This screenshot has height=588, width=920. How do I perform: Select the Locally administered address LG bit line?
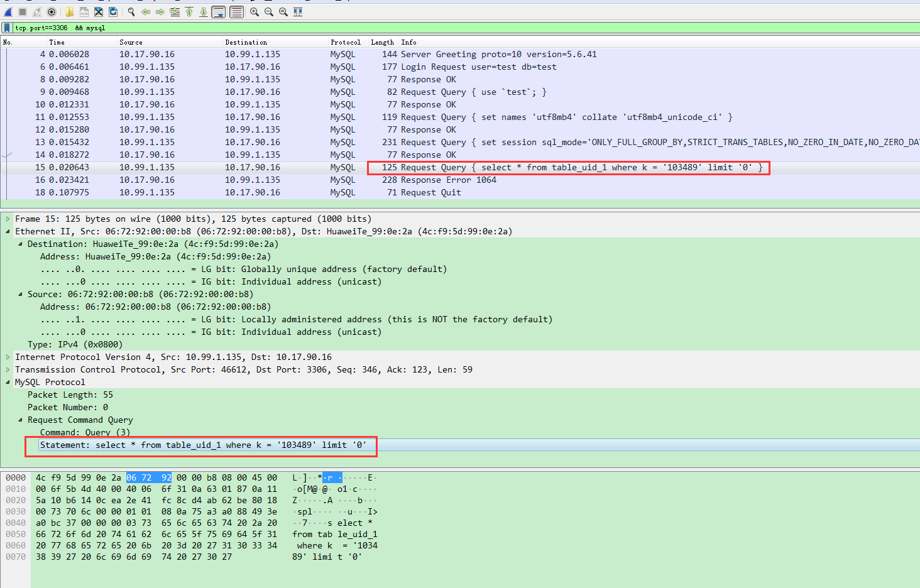tap(297, 319)
